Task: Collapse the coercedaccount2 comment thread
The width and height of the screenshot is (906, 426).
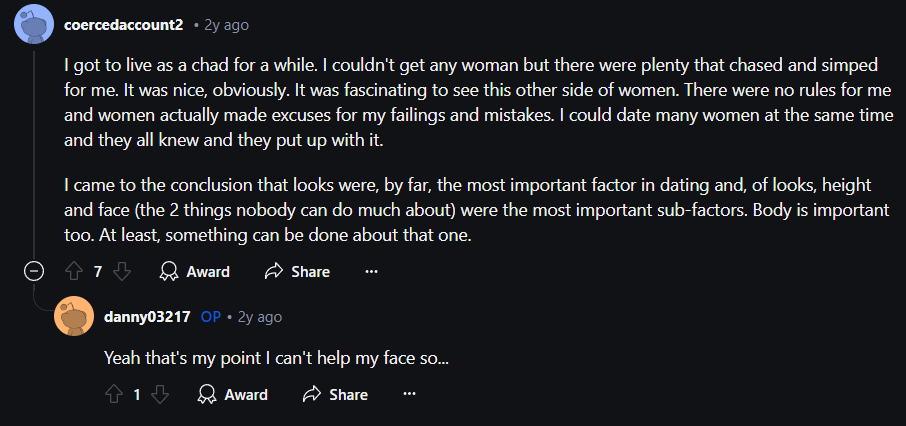Action: coord(33,271)
